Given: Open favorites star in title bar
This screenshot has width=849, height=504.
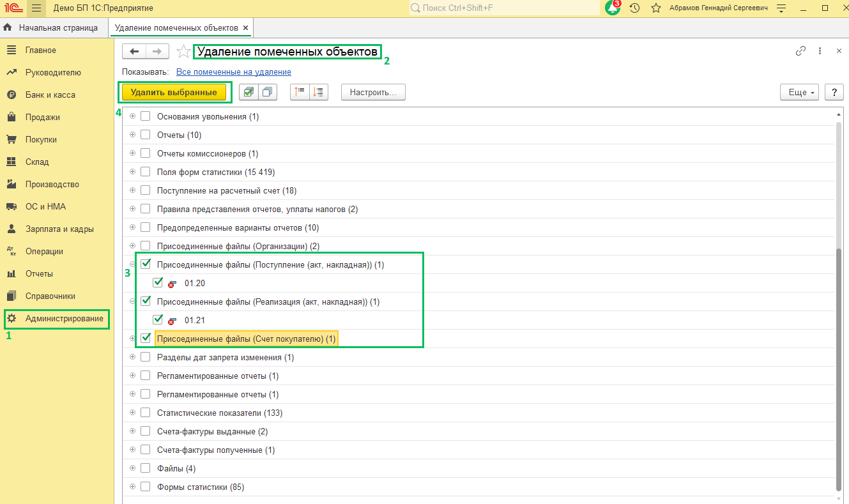Looking at the screenshot, I should click(655, 8).
